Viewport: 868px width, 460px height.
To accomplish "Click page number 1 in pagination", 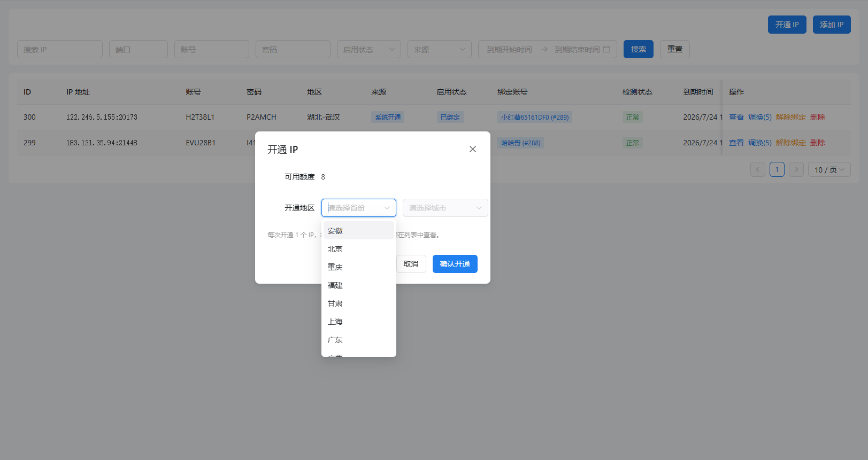I will (777, 169).
